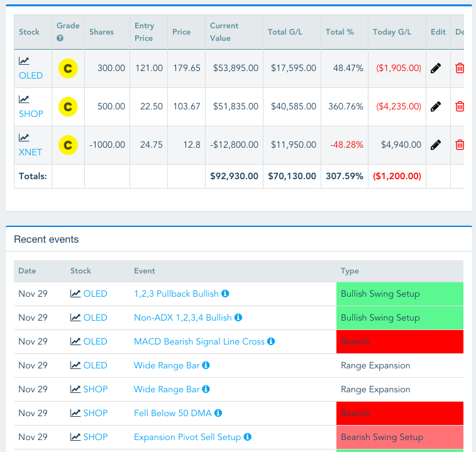
Task: Info icon next to Fell Below 50 DMA
Action: click(x=218, y=413)
